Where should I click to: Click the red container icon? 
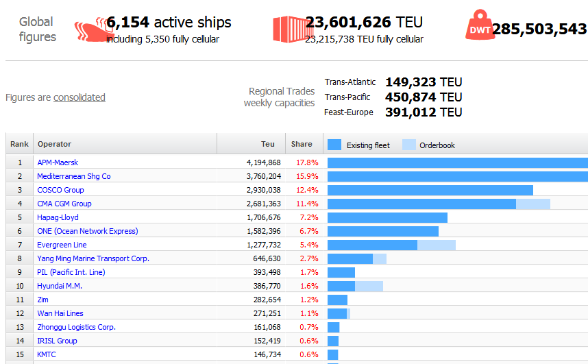tap(293, 28)
